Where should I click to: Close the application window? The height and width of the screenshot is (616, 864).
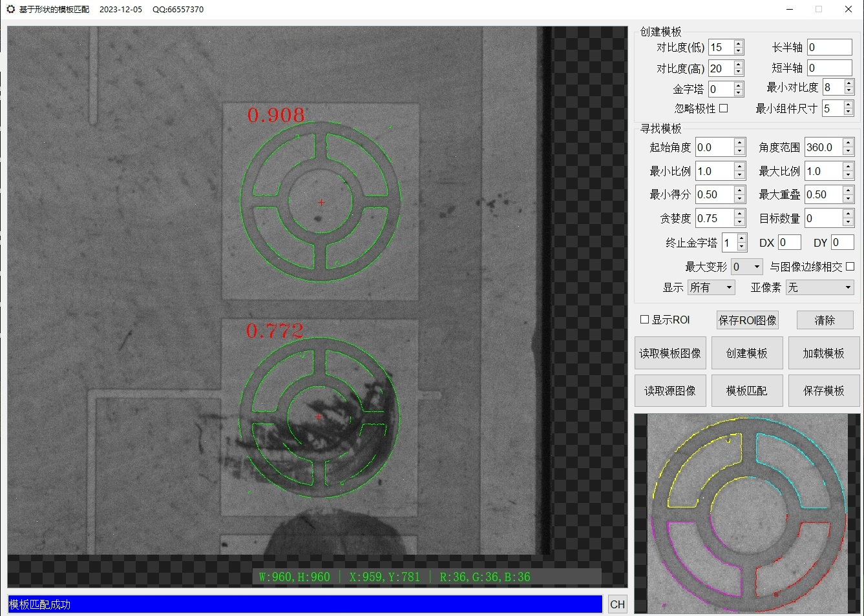pos(848,9)
